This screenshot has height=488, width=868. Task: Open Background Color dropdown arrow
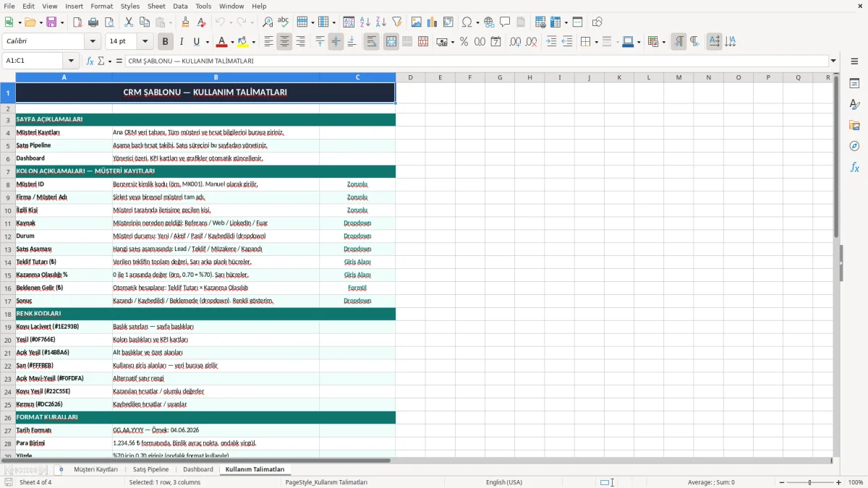(255, 43)
